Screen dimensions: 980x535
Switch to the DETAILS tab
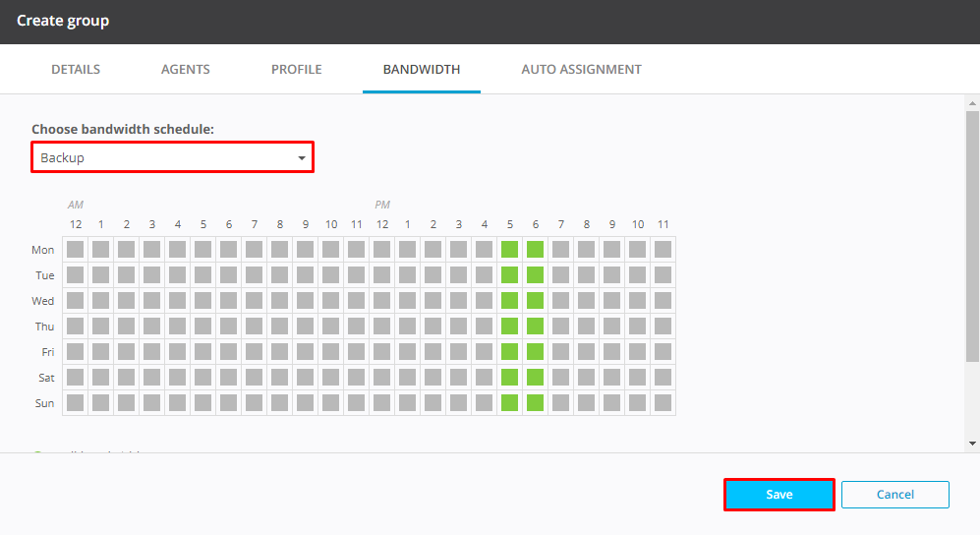click(x=76, y=70)
